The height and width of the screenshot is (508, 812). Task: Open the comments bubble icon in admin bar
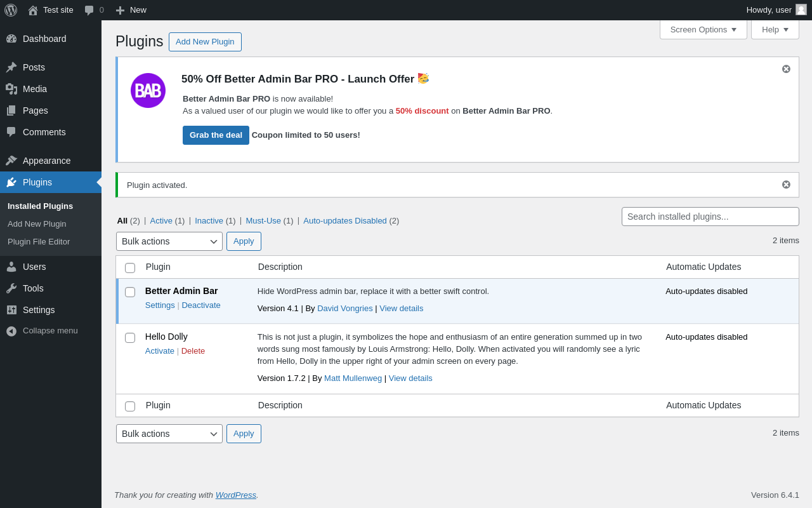point(89,10)
